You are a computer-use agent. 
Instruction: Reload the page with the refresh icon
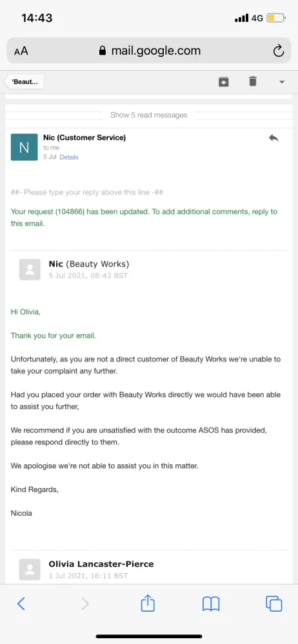click(279, 51)
